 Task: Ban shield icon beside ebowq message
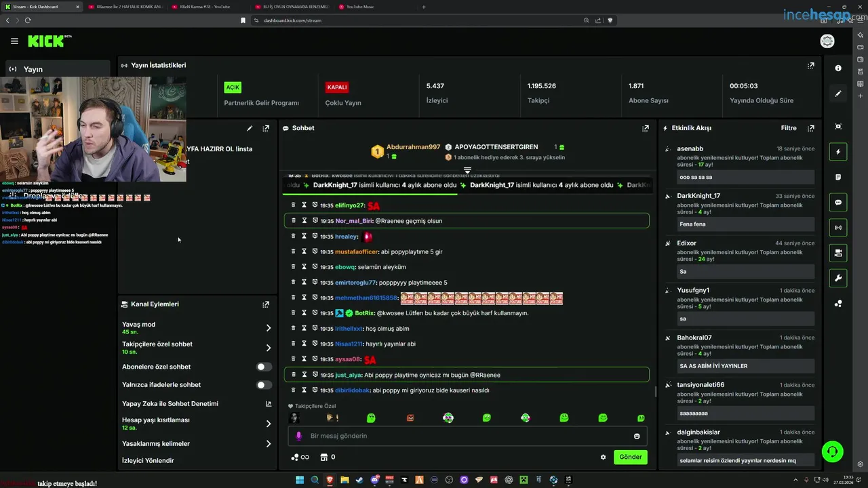pyautogui.click(x=315, y=266)
